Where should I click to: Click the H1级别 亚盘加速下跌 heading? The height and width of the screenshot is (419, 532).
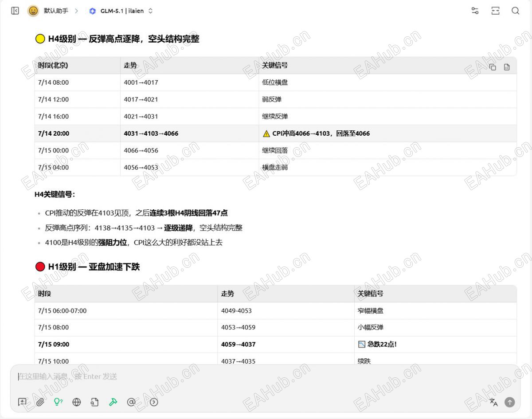click(87, 267)
